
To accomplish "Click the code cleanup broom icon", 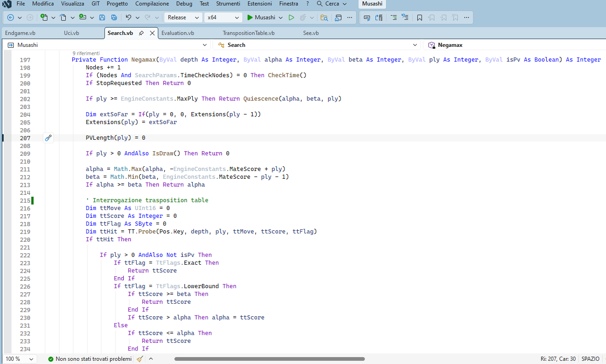I will click(140, 359).
